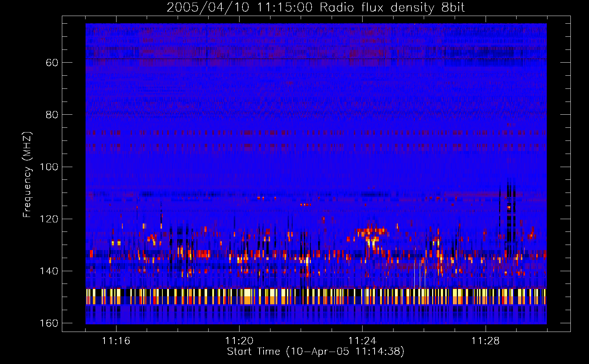This screenshot has height=364, width=589.
Task: Click the 11:28 time tick label
Action: [x=486, y=341]
